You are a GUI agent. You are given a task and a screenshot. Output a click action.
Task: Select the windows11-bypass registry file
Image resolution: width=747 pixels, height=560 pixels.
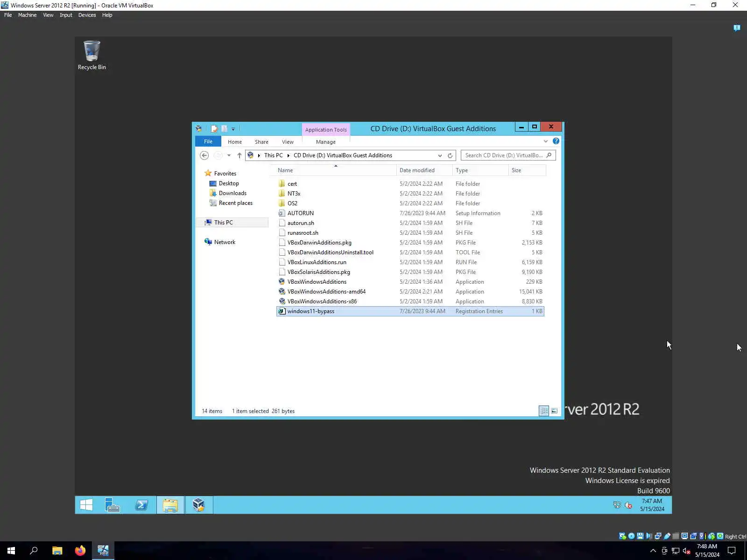[x=410, y=311]
